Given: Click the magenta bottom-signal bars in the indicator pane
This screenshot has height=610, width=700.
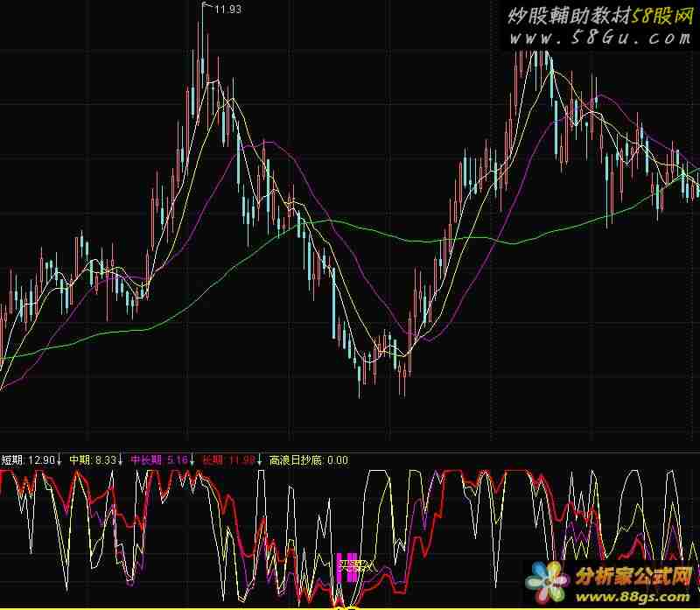Looking at the screenshot, I should (346, 567).
